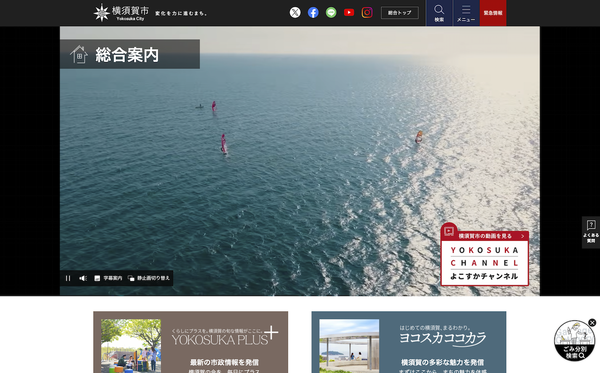Close the ごみ分別検索 floating widget

pos(592,323)
